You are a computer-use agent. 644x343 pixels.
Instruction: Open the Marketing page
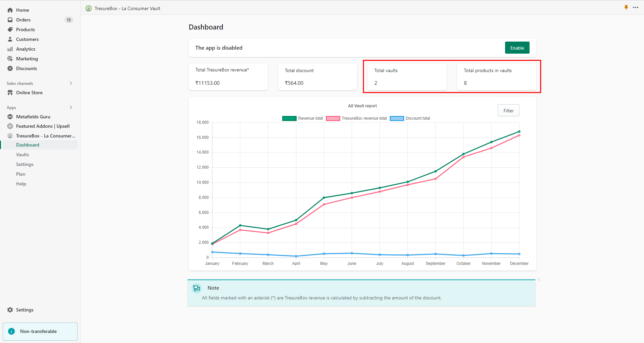27,59
